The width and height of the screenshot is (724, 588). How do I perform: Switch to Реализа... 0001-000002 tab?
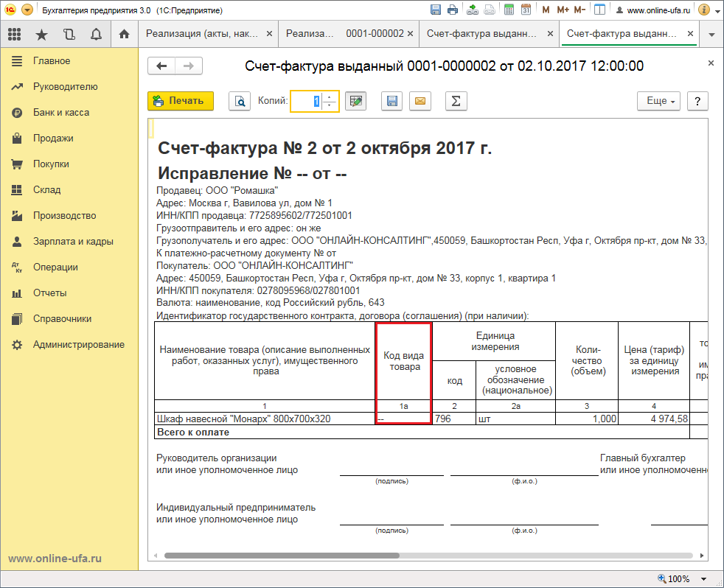[x=344, y=34]
